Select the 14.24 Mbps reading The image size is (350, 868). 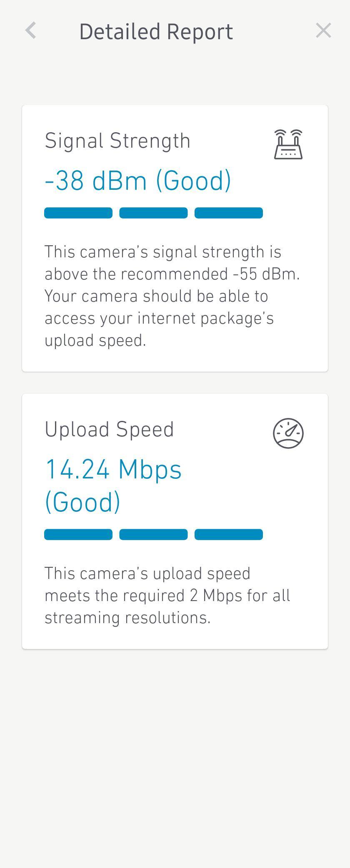coord(113,470)
